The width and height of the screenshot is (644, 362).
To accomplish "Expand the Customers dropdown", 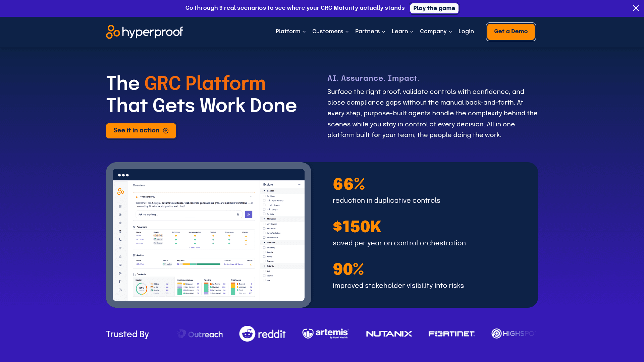I will (x=330, y=32).
